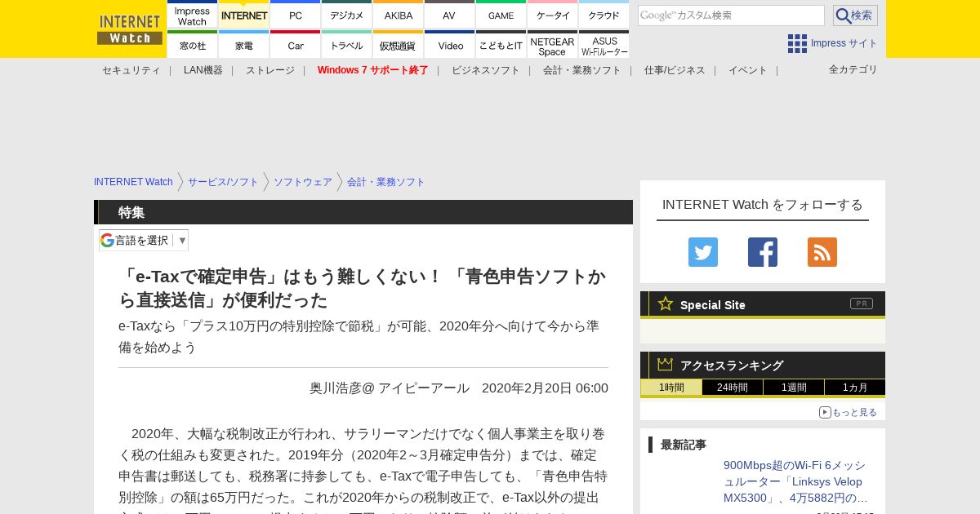The image size is (980, 514).
Task: Open the RSS feed icon
Action: point(822,252)
